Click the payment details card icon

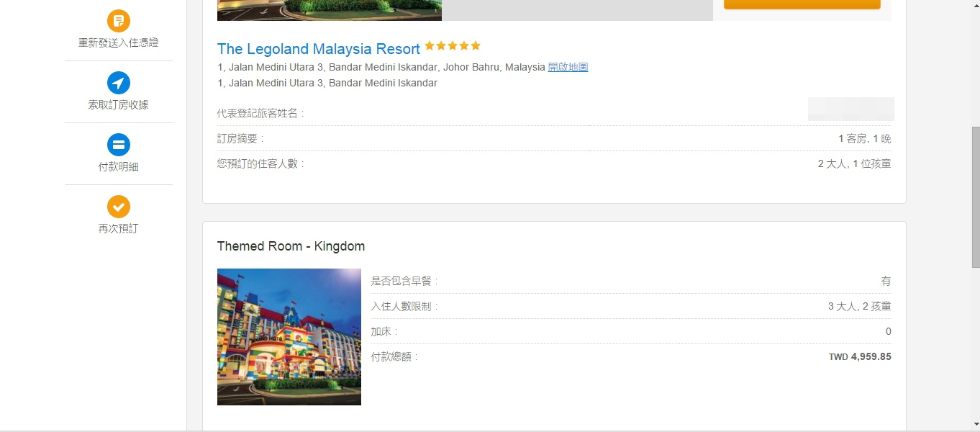coord(119,145)
